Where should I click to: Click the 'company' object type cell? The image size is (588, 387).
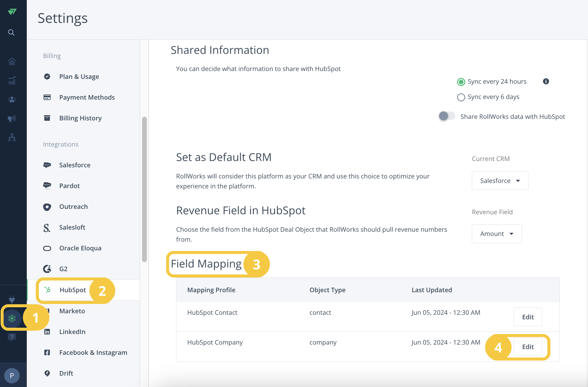[x=323, y=342]
